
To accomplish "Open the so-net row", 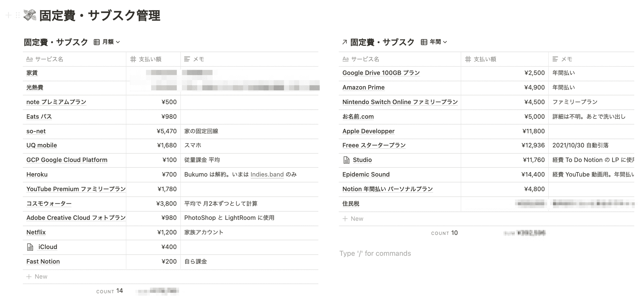I will coord(36,131).
